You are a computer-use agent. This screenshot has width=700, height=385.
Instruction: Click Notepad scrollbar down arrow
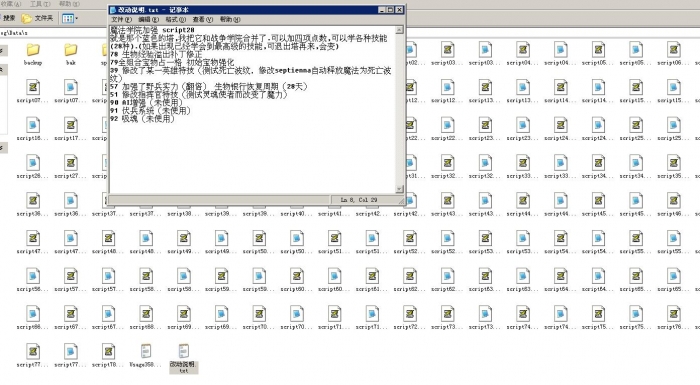pos(400,189)
